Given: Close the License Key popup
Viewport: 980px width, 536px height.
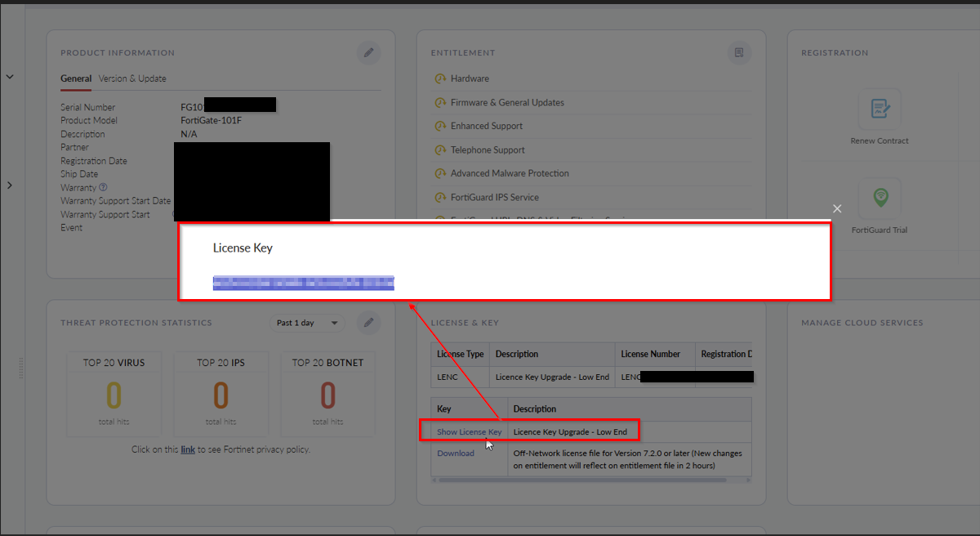Looking at the screenshot, I should coord(837,209).
